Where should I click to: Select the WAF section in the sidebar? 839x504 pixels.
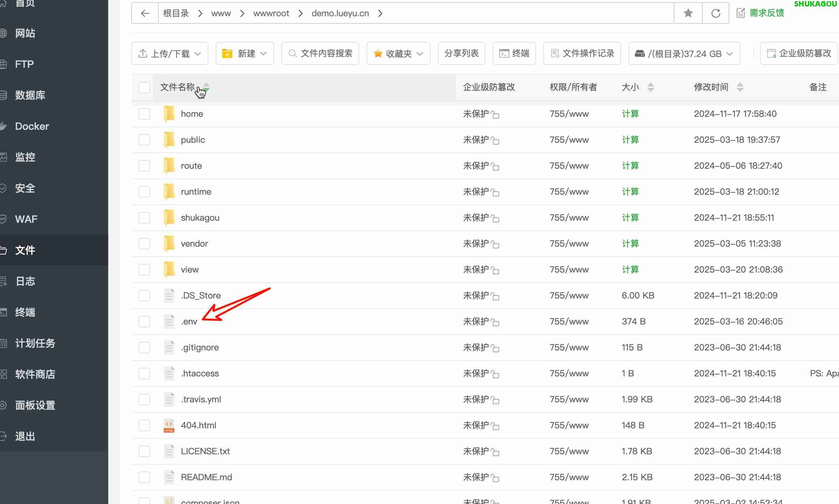(x=26, y=219)
